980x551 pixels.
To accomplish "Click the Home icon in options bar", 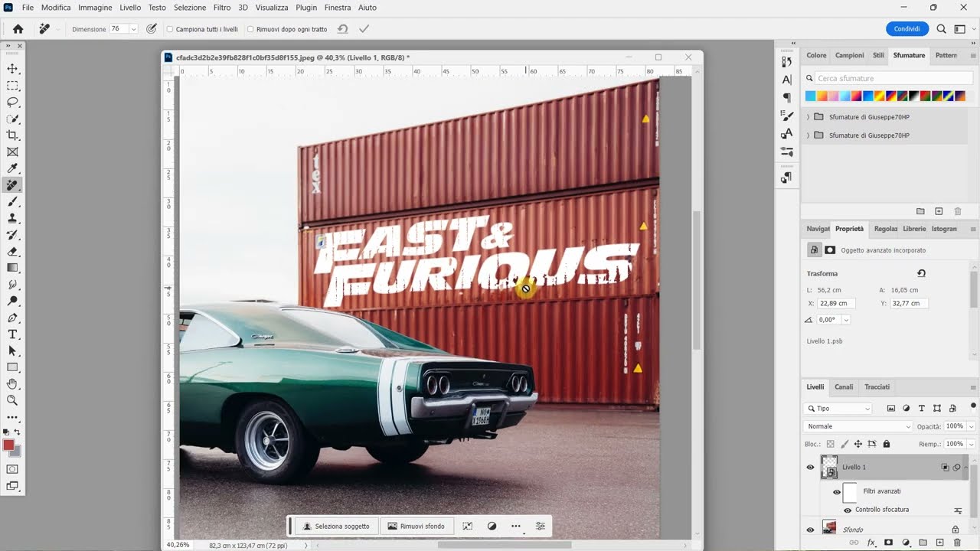I will (x=18, y=28).
